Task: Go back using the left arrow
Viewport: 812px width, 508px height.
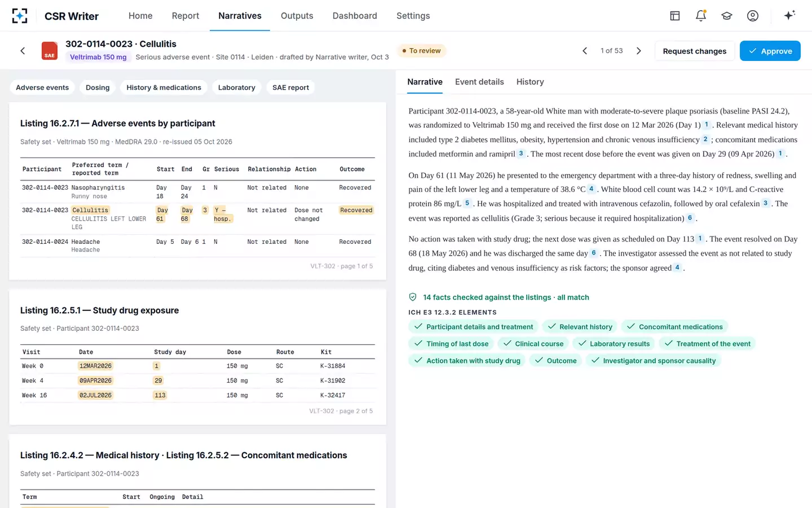Action: point(23,51)
